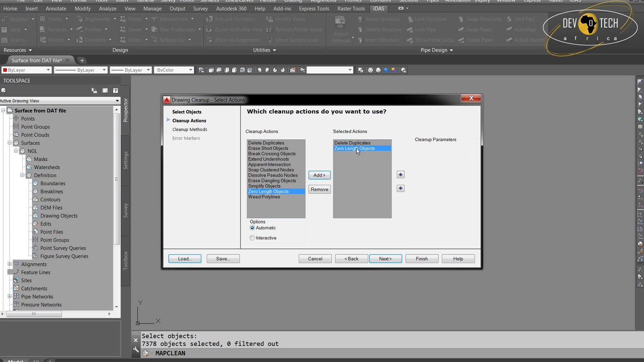Collapse the NGL surface node
Image resolution: width=644 pixels, height=362 pixels.
16,151
